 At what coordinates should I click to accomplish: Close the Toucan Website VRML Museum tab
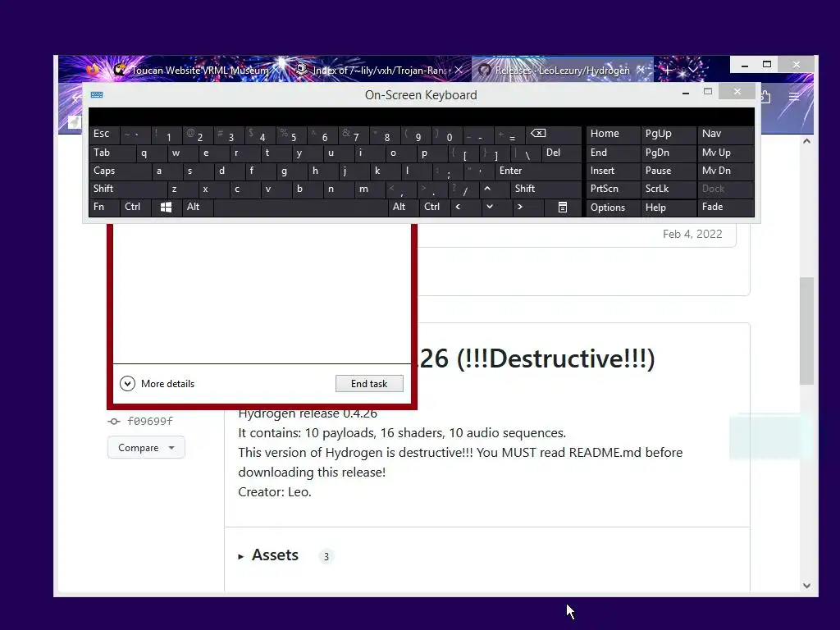(x=278, y=71)
